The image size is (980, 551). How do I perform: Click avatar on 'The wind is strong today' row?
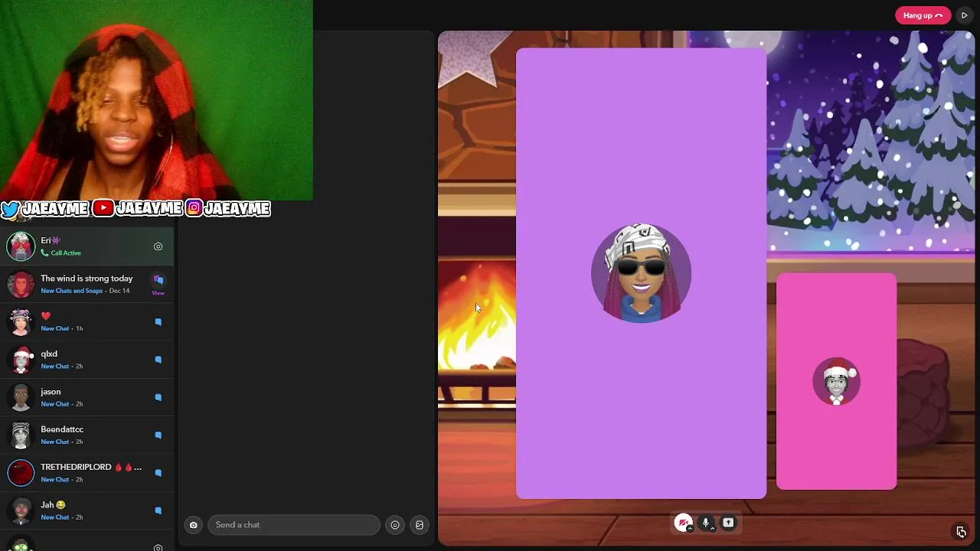tap(21, 284)
